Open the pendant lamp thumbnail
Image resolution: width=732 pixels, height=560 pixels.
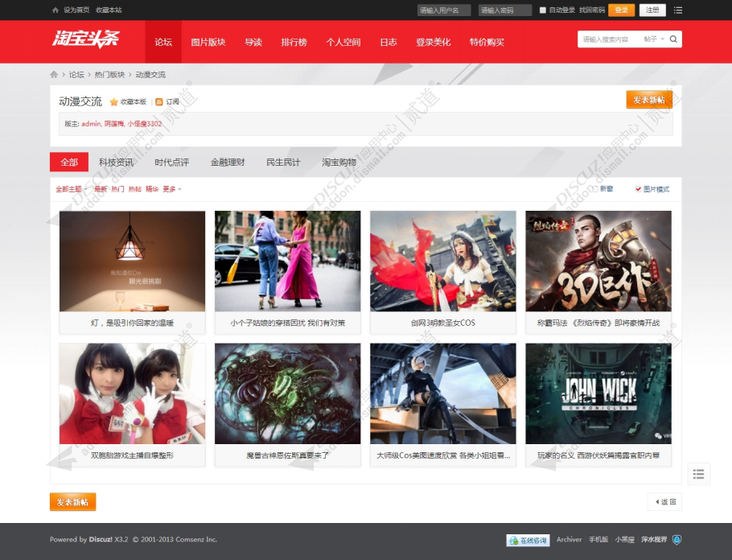point(132,261)
